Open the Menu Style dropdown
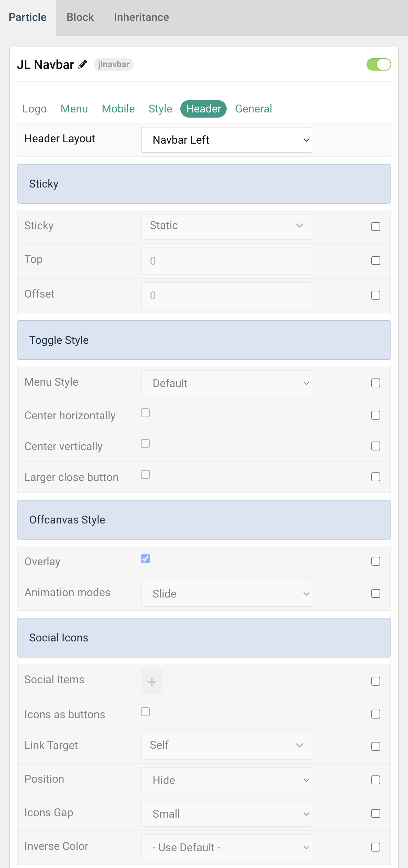Viewport: 408px width, 868px height. click(227, 383)
